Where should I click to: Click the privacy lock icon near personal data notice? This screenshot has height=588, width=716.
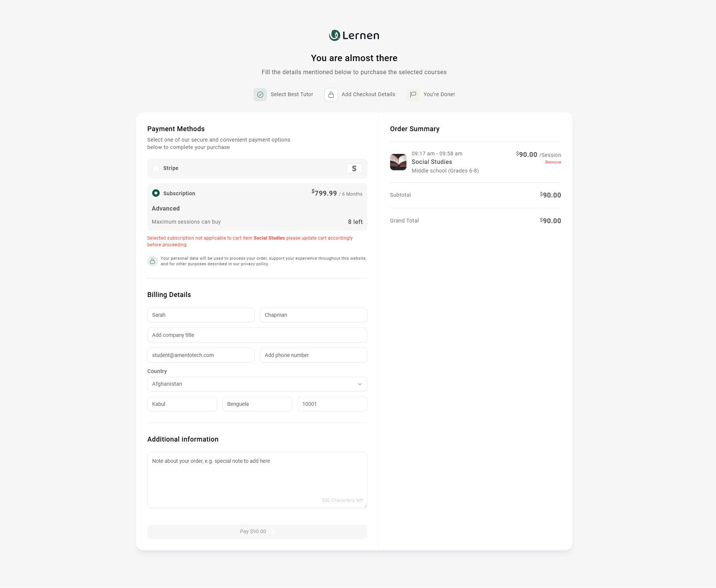pyautogui.click(x=153, y=261)
